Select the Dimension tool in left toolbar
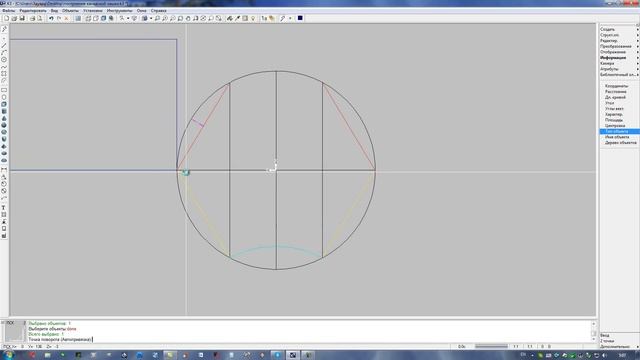640x360 pixels. coord(4,170)
